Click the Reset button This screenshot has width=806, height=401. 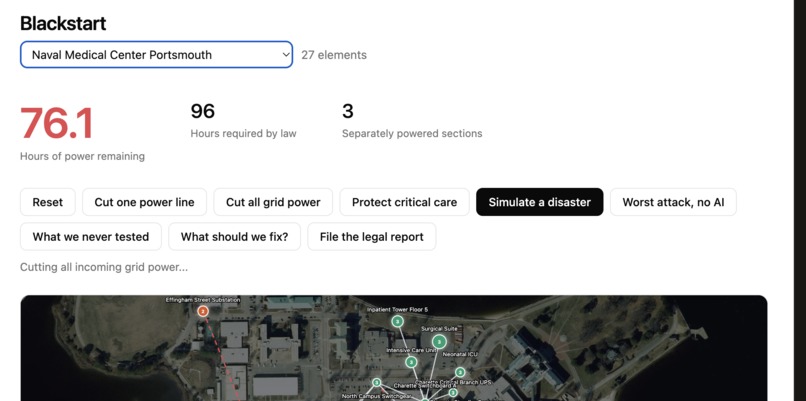(48, 202)
